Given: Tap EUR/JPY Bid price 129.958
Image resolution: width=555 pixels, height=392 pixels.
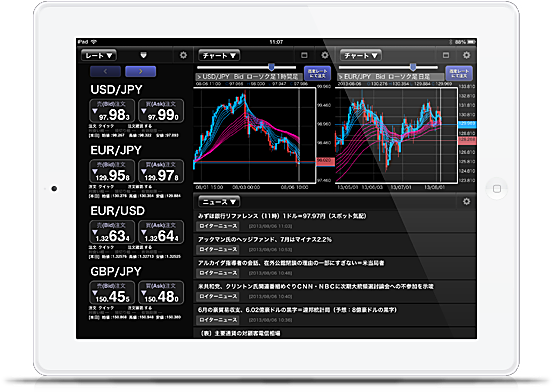Looking at the screenshot, I should tap(112, 171).
